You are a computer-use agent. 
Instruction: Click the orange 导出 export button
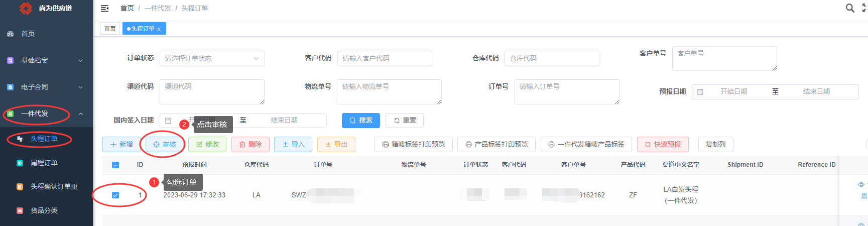point(336,144)
